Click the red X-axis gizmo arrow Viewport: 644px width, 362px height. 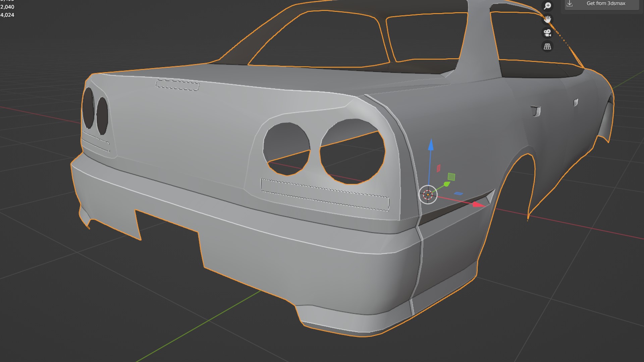pos(478,204)
